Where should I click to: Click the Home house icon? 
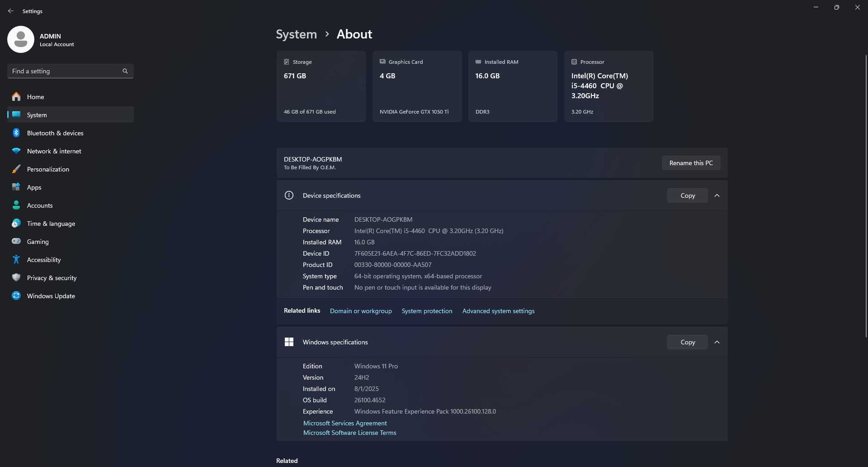[16, 96]
